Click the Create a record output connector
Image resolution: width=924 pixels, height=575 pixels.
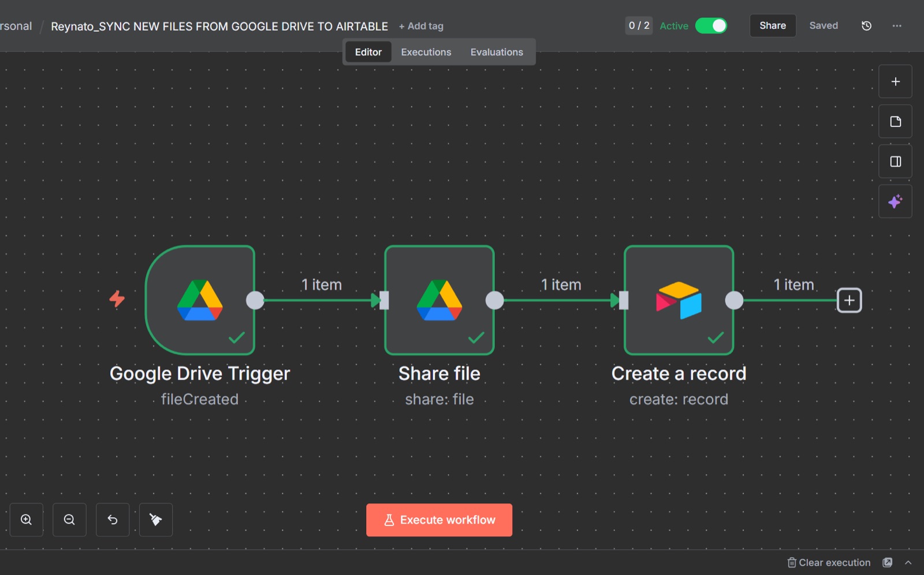tap(734, 300)
